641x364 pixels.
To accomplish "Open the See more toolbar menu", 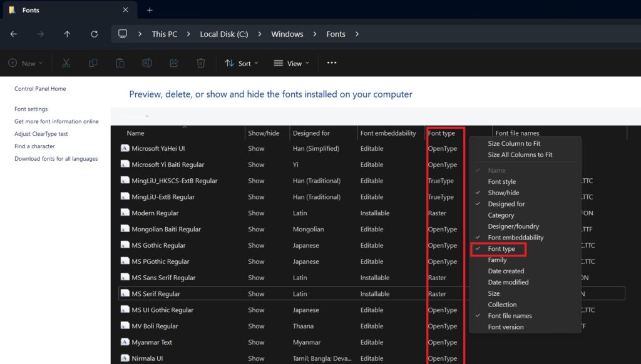I will pos(332,63).
